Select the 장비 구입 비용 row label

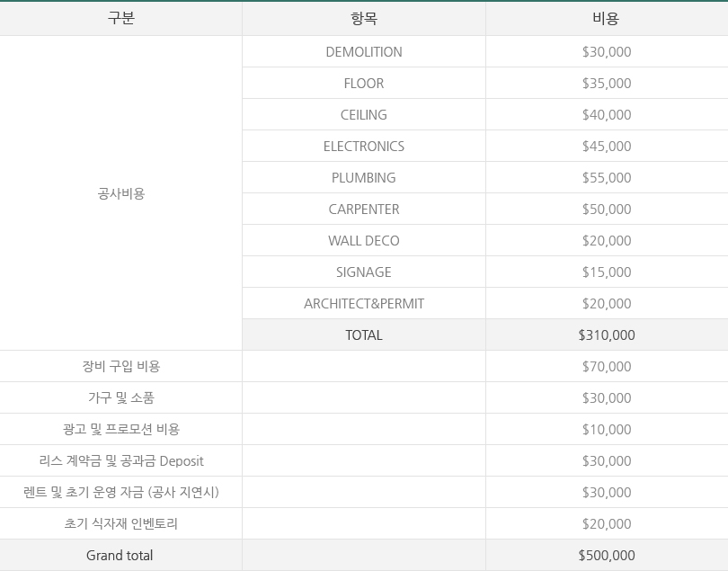(x=121, y=366)
